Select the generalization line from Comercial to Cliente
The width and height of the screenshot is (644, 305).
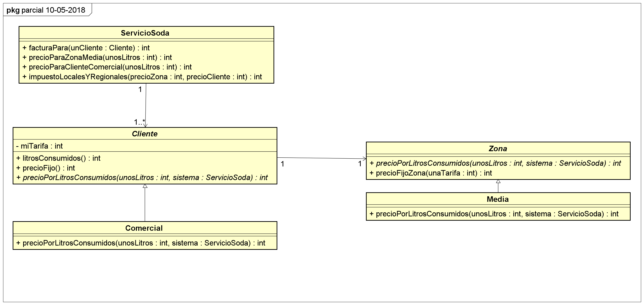145,203
